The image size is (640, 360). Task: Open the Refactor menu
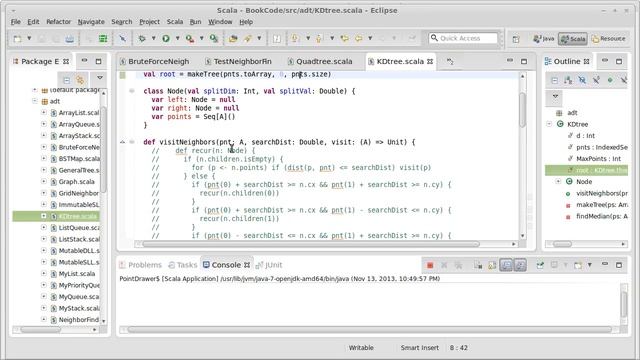58,22
